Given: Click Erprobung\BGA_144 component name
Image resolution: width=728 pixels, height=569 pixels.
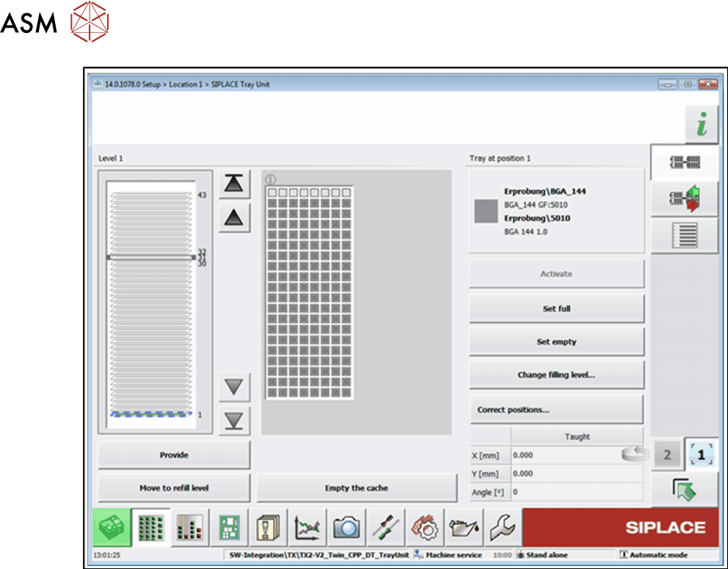Looking at the screenshot, I should [x=545, y=191].
